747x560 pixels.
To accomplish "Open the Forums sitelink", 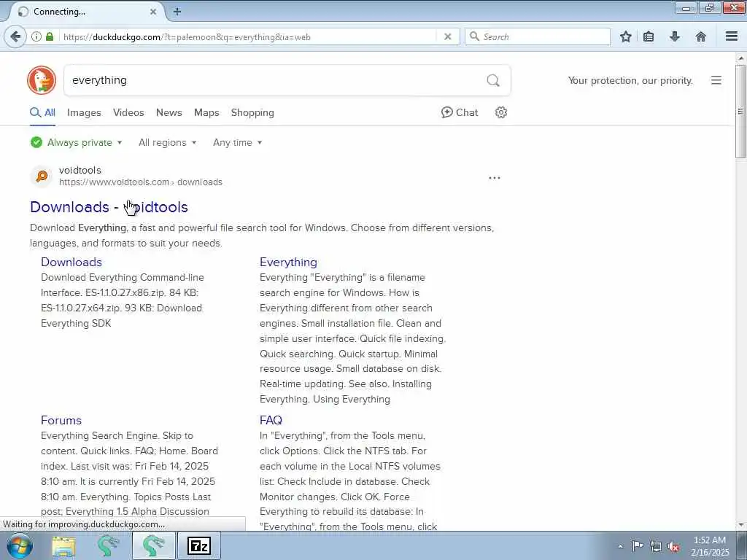I will [x=61, y=420].
